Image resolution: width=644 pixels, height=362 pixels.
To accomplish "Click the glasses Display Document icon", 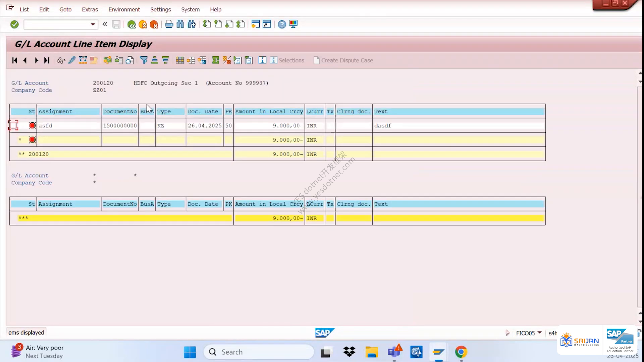I will pyautogui.click(x=61, y=60).
